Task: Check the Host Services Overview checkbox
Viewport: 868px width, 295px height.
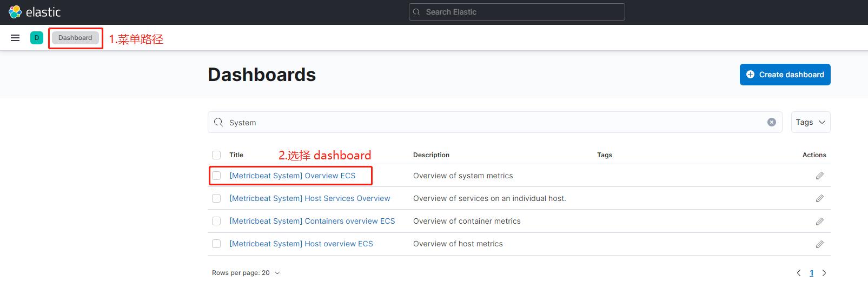Action: [216, 198]
